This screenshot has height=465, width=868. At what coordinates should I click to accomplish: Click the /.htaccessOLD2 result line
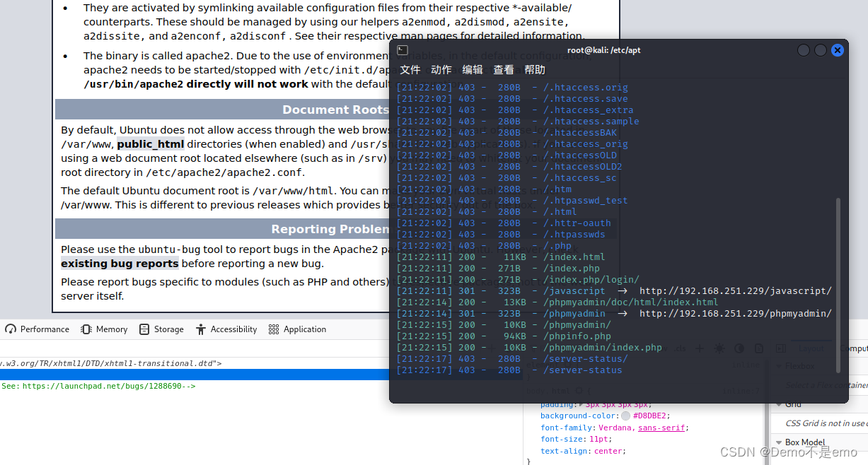(509, 167)
